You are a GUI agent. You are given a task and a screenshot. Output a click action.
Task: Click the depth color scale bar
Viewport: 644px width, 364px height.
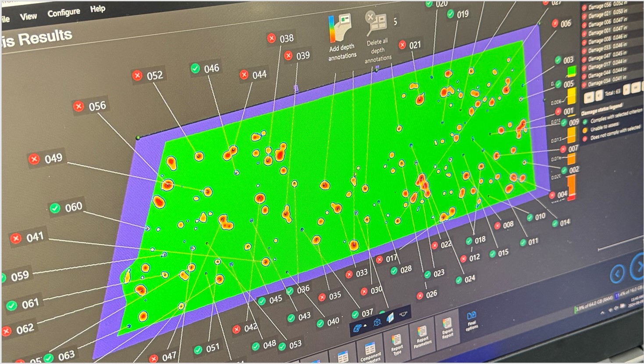point(571,132)
